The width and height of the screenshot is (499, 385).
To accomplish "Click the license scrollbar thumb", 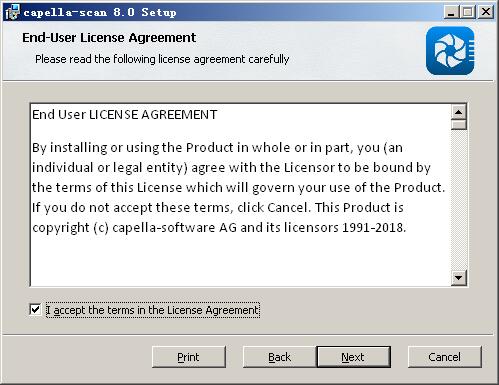I will pos(459,125).
